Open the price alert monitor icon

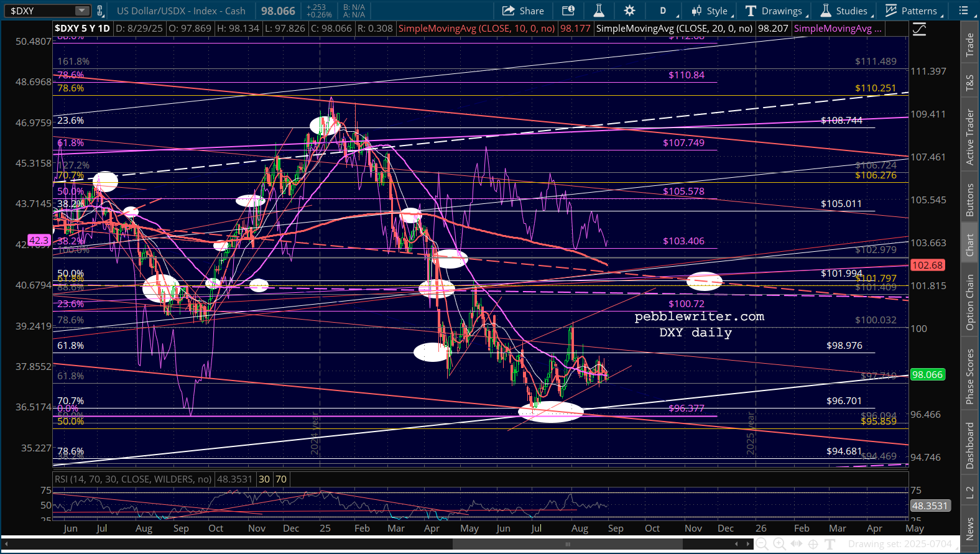(x=568, y=11)
